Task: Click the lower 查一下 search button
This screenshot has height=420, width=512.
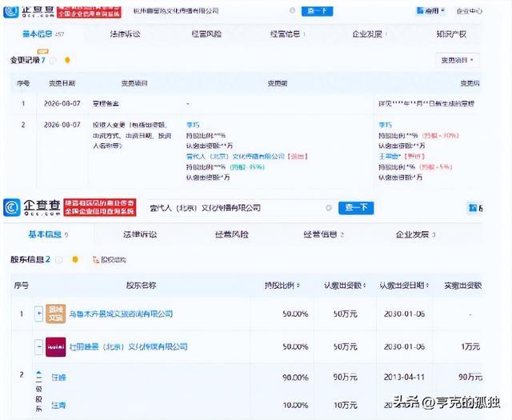Action: (x=356, y=208)
